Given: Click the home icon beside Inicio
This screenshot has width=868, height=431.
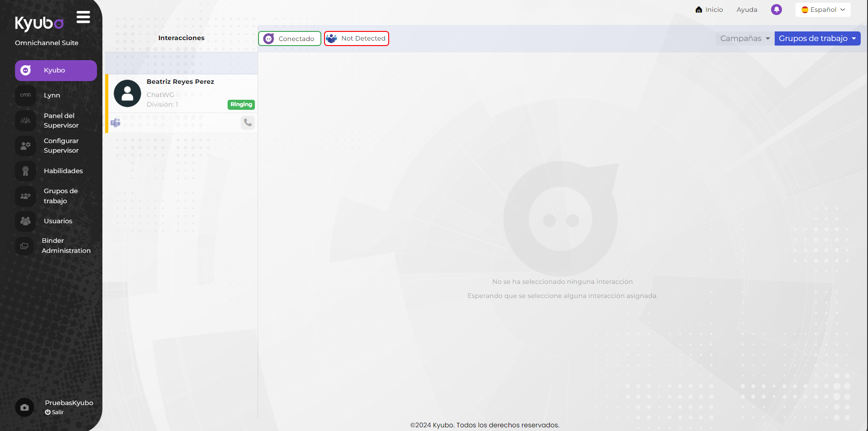Looking at the screenshot, I should (x=699, y=10).
